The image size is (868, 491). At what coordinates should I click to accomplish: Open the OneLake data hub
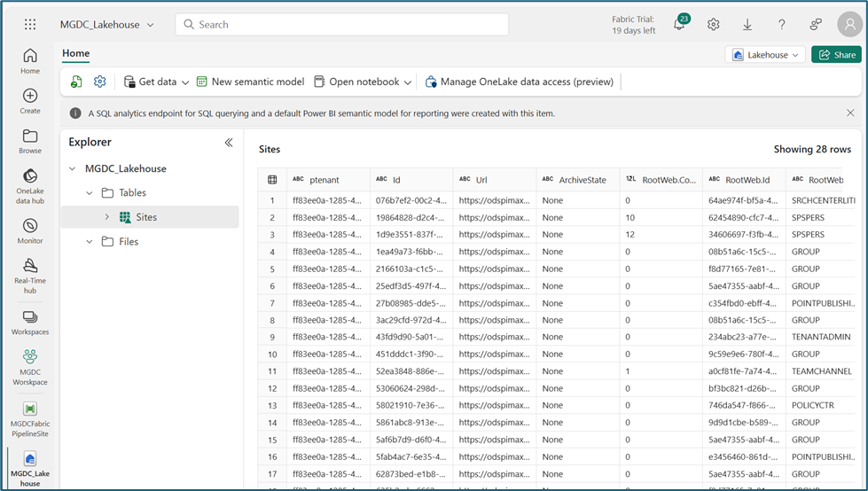[30, 186]
